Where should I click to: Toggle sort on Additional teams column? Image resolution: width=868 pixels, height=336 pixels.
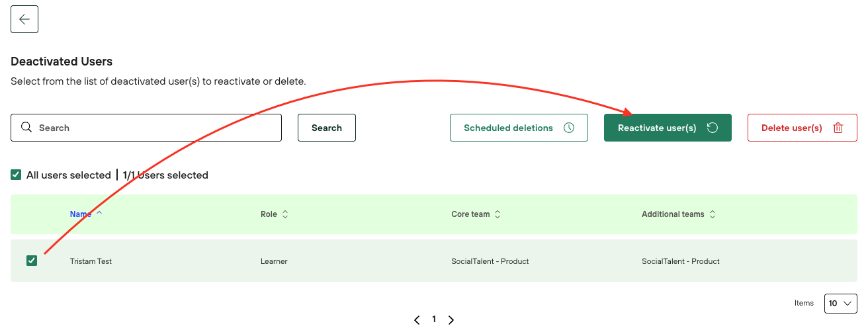[712, 214]
